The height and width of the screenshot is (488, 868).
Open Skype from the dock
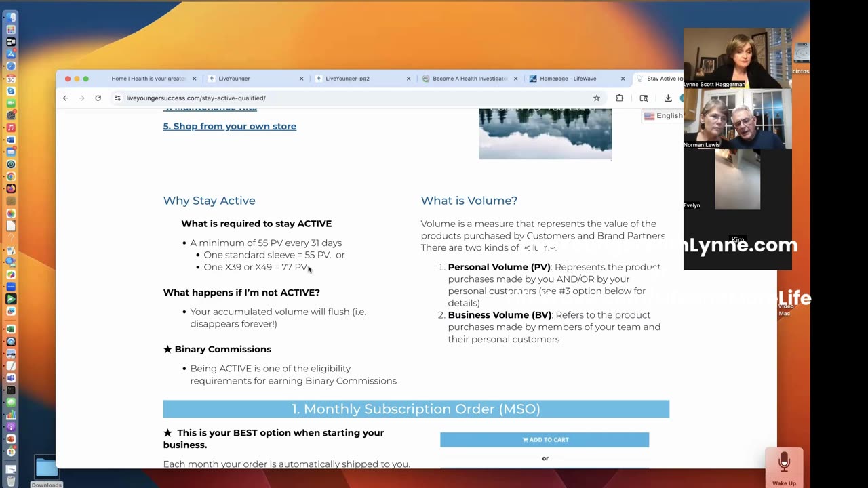[11, 91]
